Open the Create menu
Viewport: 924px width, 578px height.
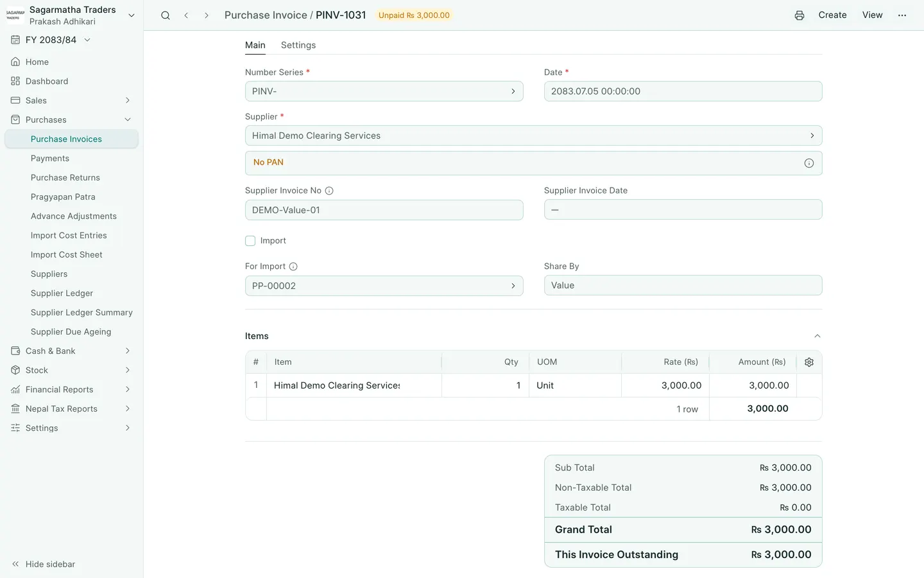(x=832, y=15)
